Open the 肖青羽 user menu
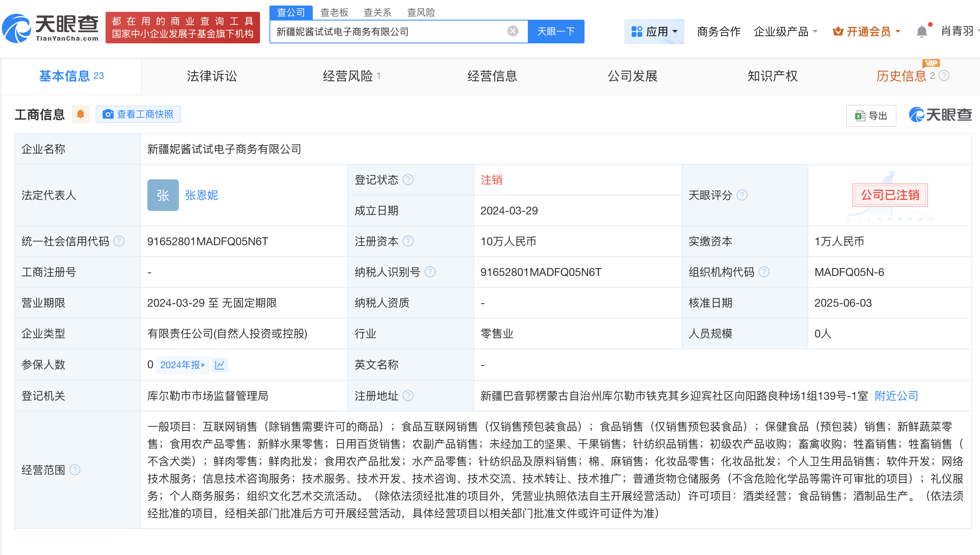This screenshot has width=980, height=555. (960, 31)
